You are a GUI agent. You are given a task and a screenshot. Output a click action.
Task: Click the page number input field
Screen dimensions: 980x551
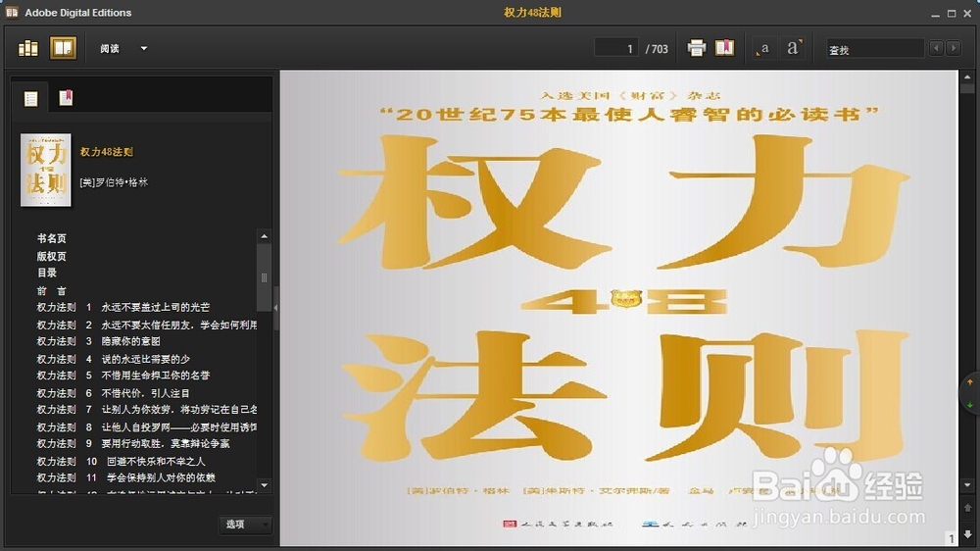[x=615, y=48]
